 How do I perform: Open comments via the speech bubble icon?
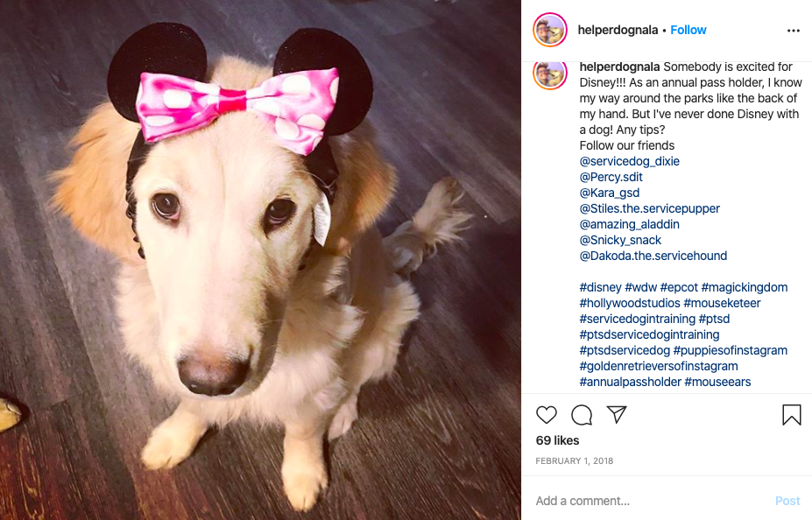pos(582,414)
